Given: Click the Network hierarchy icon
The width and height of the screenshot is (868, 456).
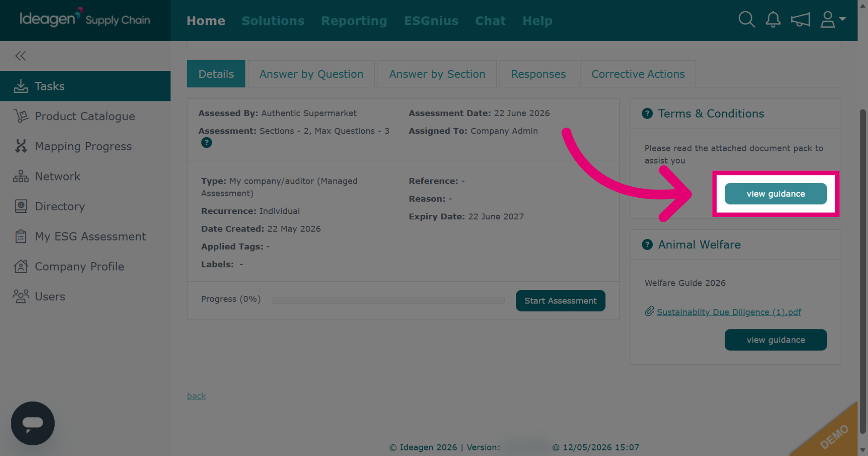Looking at the screenshot, I should pyautogui.click(x=21, y=176).
